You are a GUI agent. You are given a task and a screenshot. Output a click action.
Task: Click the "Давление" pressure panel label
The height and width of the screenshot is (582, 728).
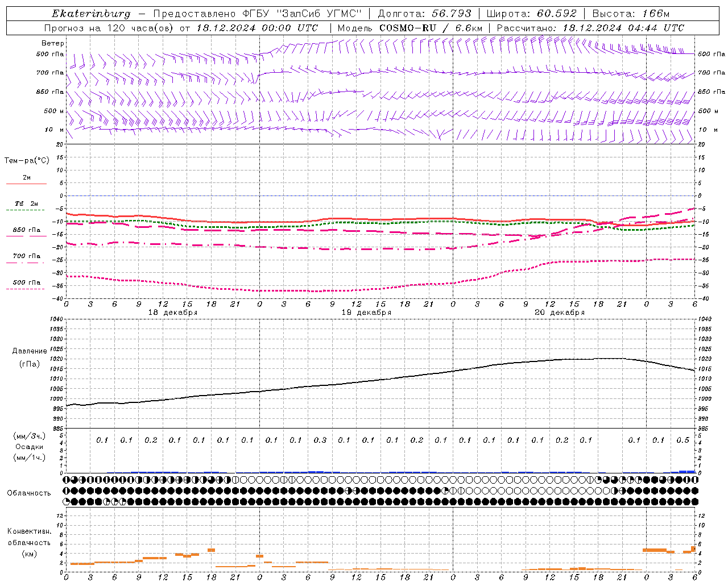(30, 351)
